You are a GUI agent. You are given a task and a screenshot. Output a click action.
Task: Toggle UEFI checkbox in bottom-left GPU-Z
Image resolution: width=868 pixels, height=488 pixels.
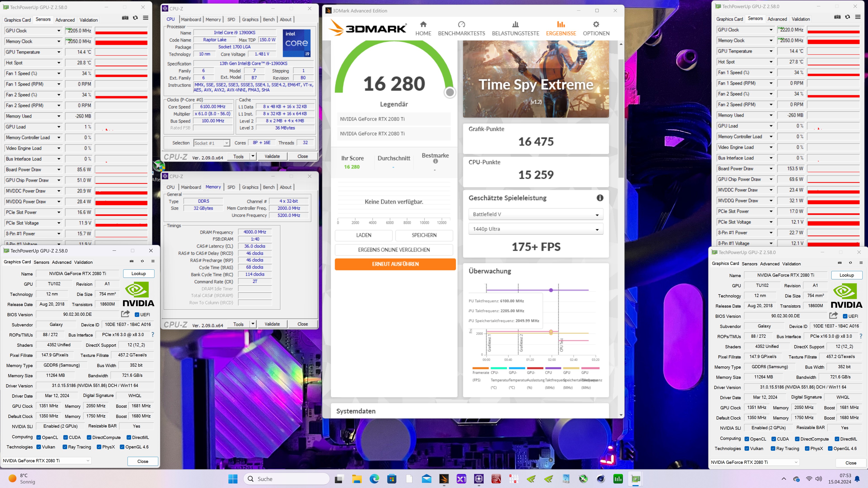point(137,315)
